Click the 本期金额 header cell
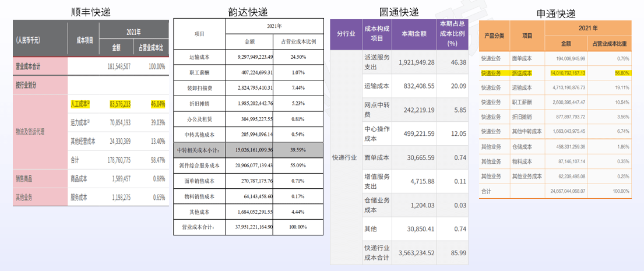644x271 pixels. (414, 34)
